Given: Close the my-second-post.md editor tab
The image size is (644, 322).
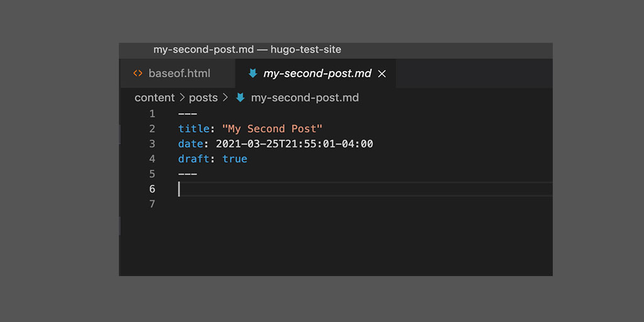Looking at the screenshot, I should (382, 74).
